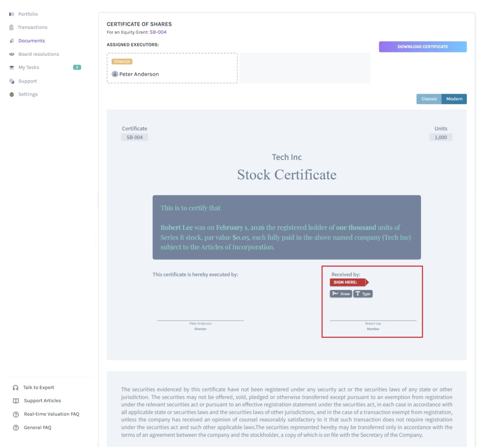Go to Board resolutions page
Screen dimensions: 480x448
[x=38, y=54]
